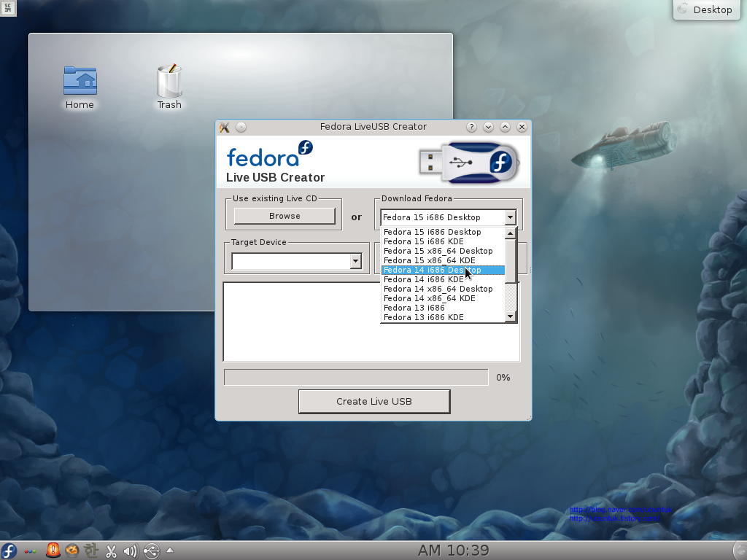Screen dimensions: 747x560
Task: Select Fedora 15 x86_64 Desktop entry
Action: [443, 251]
